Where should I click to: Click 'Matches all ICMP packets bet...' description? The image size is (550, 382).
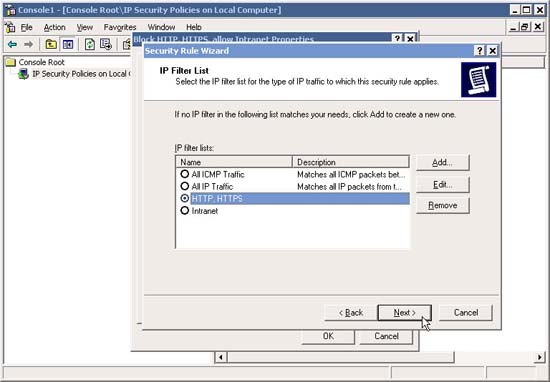tap(351, 174)
